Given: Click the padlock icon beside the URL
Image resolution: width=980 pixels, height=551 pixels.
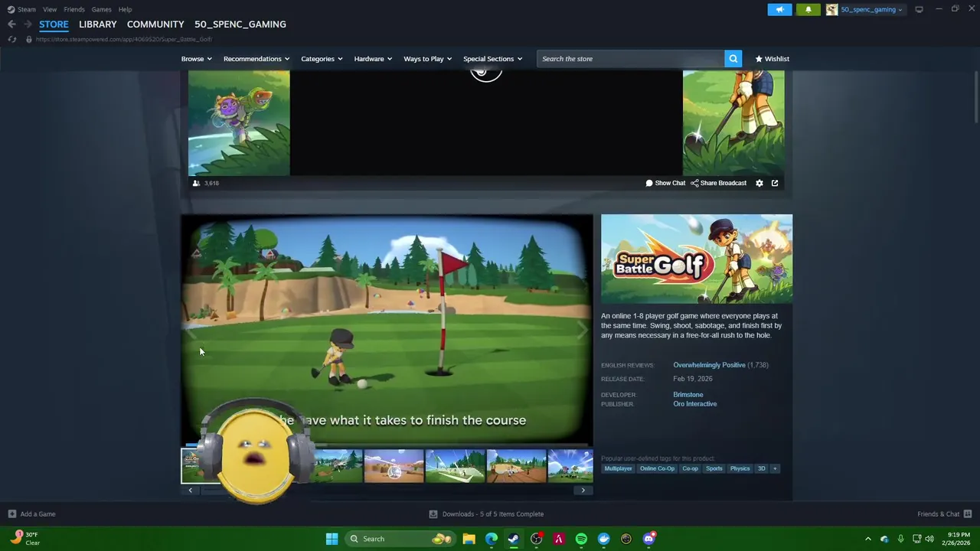Looking at the screenshot, I should [x=29, y=39].
